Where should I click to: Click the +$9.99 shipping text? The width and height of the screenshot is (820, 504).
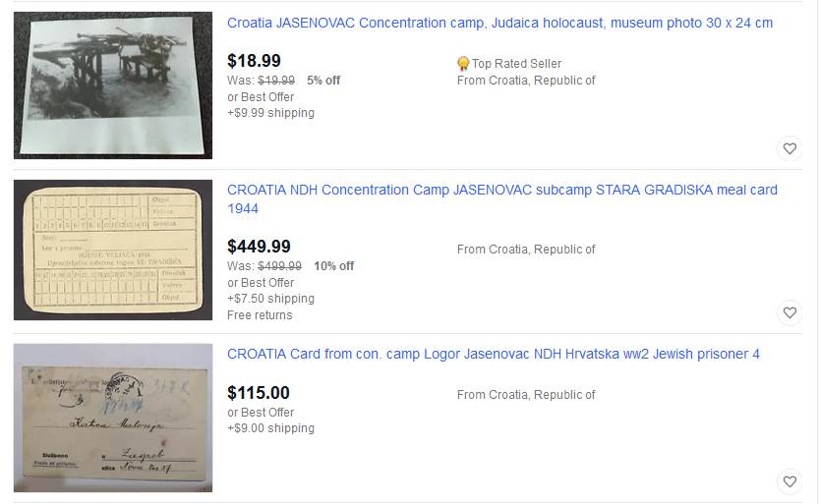pyautogui.click(x=270, y=113)
